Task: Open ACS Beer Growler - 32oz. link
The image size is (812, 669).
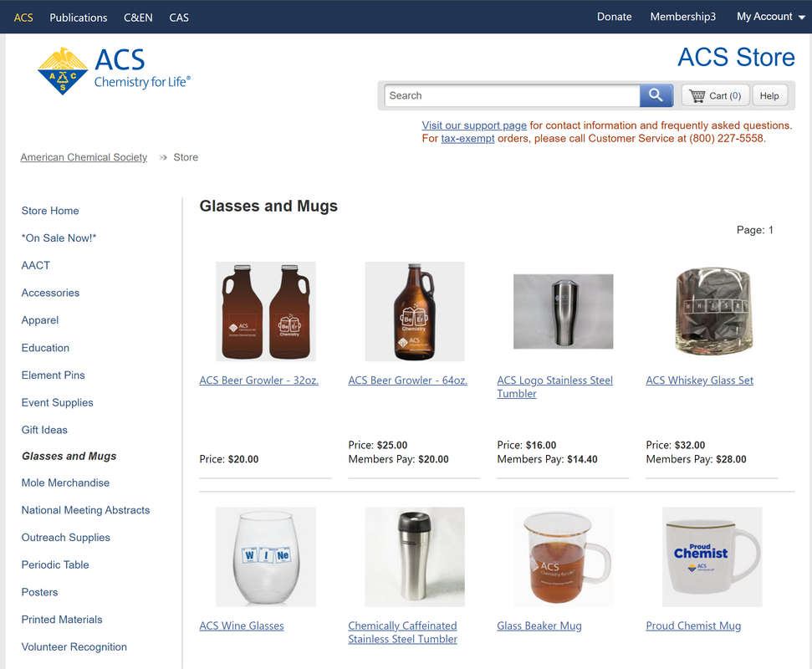Action: (259, 380)
